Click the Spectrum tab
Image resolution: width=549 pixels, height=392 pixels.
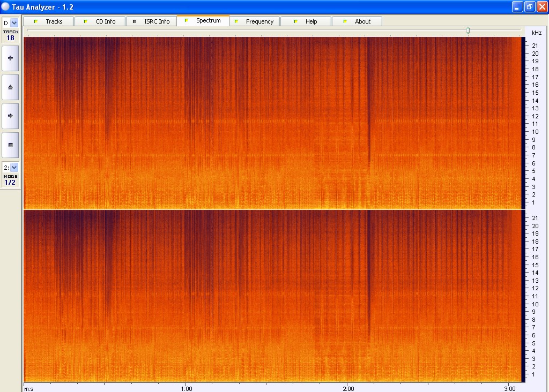203,21
